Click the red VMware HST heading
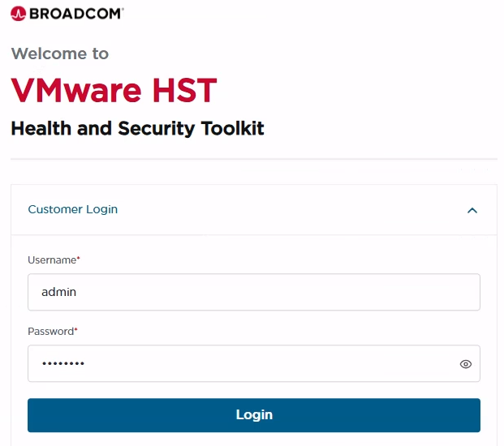 (114, 90)
